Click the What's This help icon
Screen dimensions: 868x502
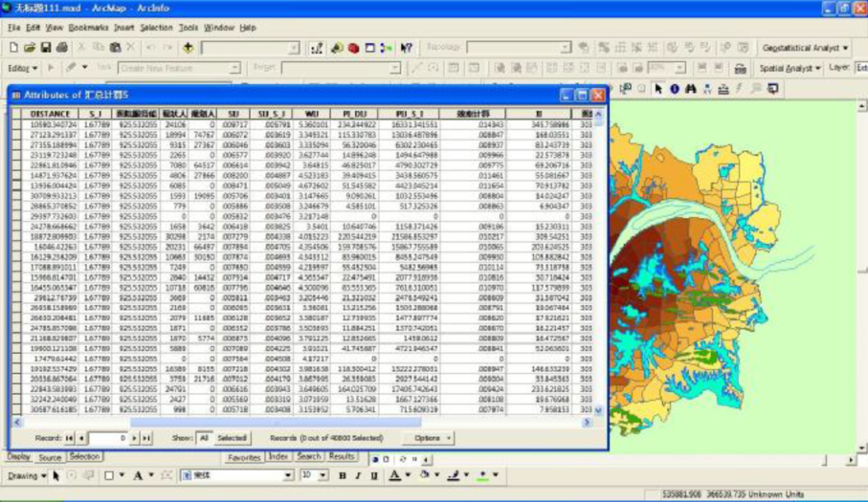click(407, 48)
